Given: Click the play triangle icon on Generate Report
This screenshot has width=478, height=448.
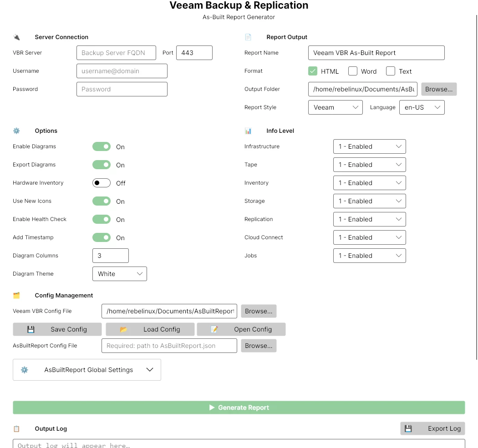Looking at the screenshot, I should click(x=212, y=408).
